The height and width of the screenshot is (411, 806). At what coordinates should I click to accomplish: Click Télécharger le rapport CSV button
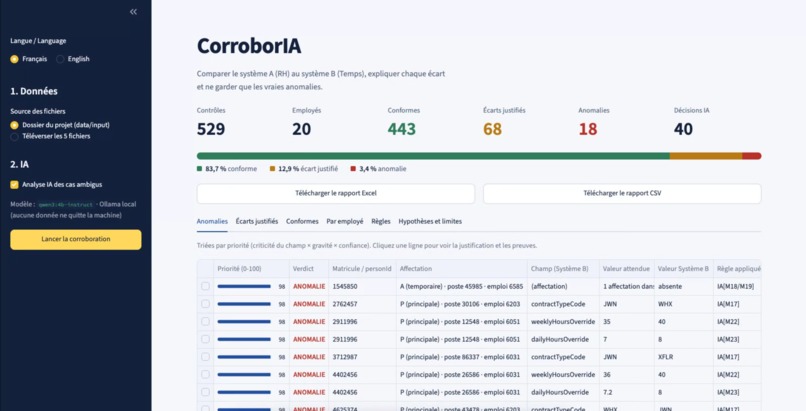coord(622,194)
